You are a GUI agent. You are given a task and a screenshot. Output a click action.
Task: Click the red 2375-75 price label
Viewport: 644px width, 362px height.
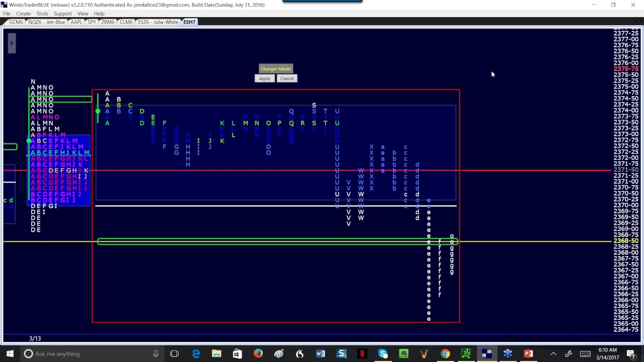tap(626, 69)
